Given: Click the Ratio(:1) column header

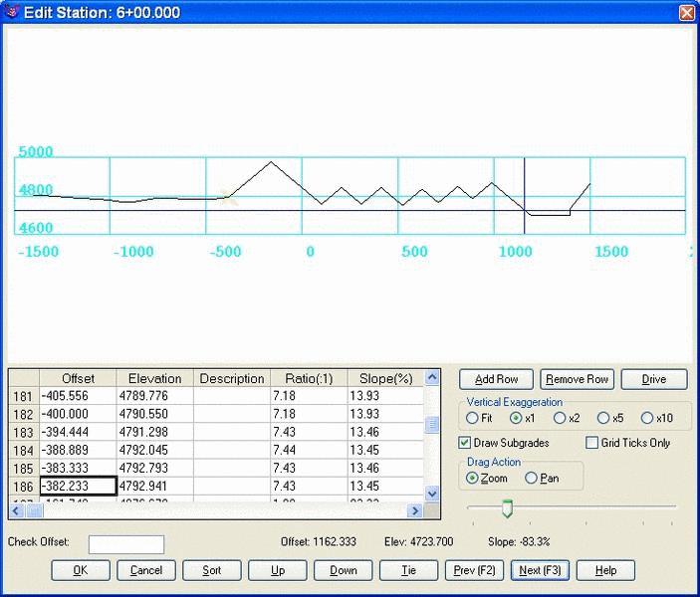Looking at the screenshot, I should tap(309, 378).
